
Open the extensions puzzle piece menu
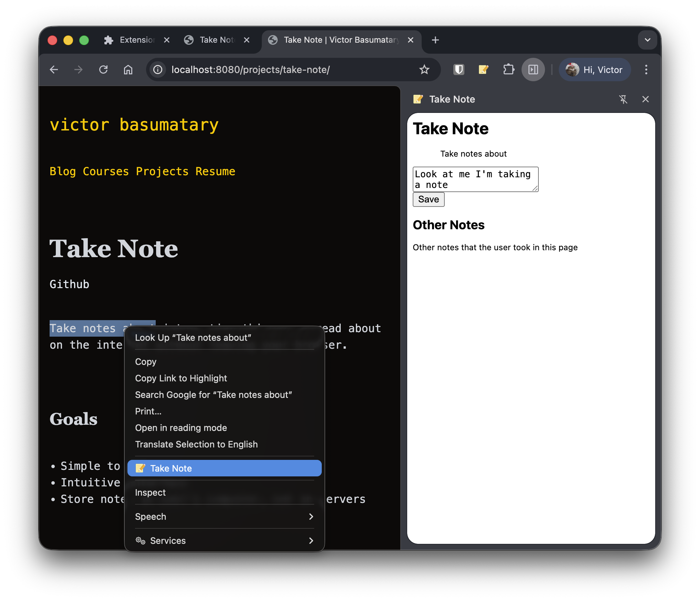coord(508,70)
